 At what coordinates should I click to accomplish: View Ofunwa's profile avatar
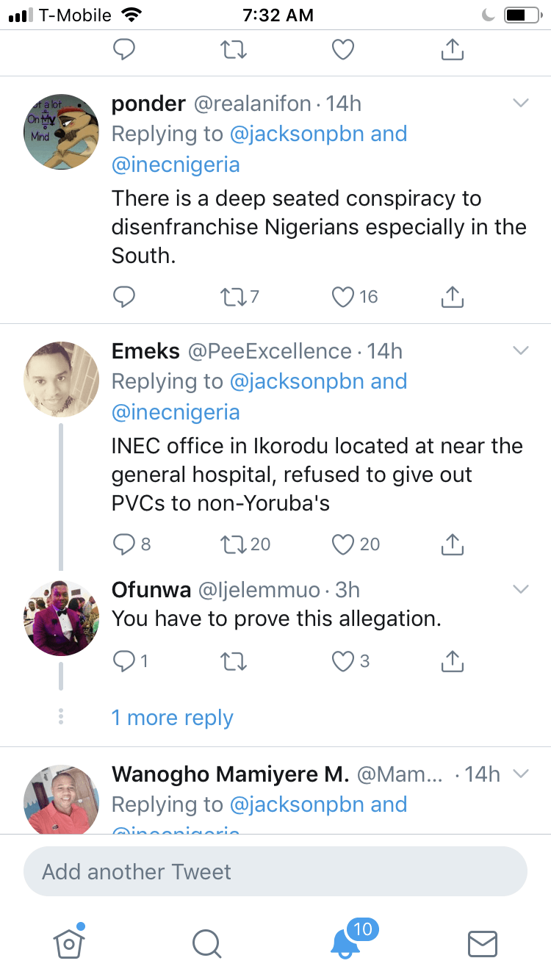pyautogui.click(x=62, y=618)
